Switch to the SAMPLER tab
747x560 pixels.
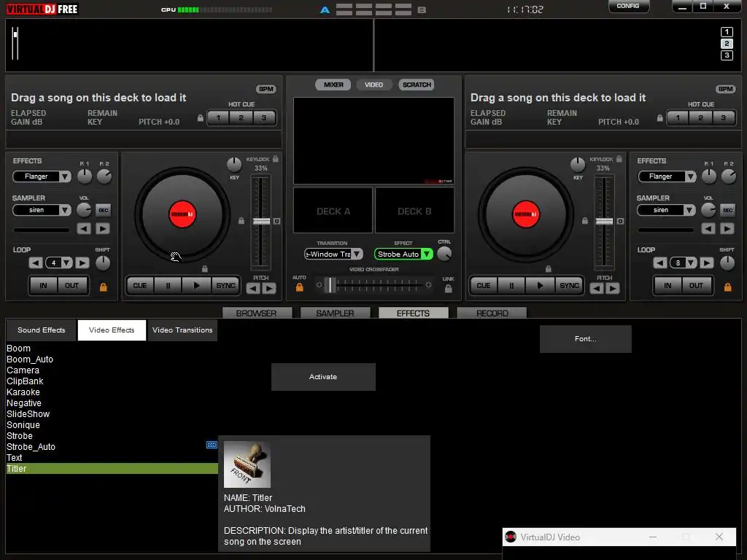pyautogui.click(x=335, y=313)
